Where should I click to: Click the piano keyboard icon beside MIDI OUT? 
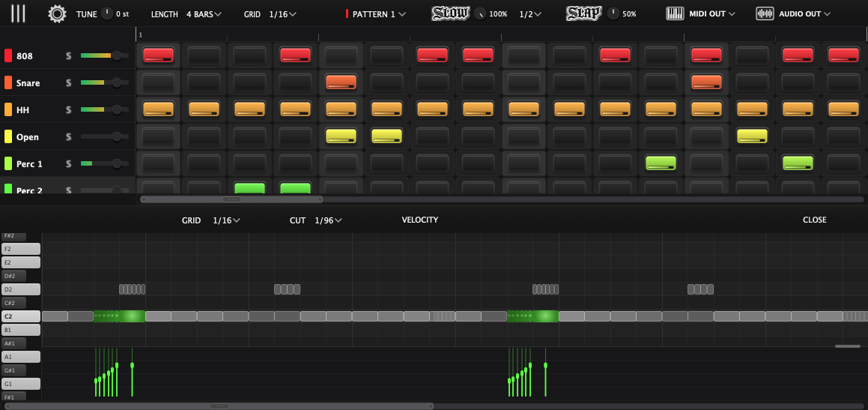[x=674, y=13]
